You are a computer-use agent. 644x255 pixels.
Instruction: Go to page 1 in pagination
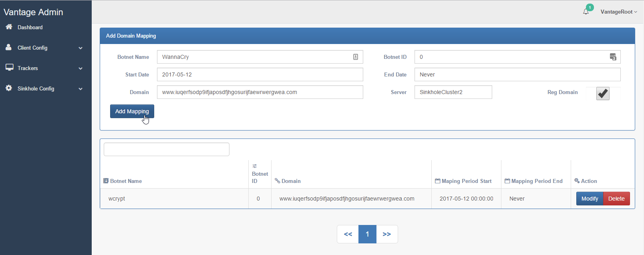[367, 234]
